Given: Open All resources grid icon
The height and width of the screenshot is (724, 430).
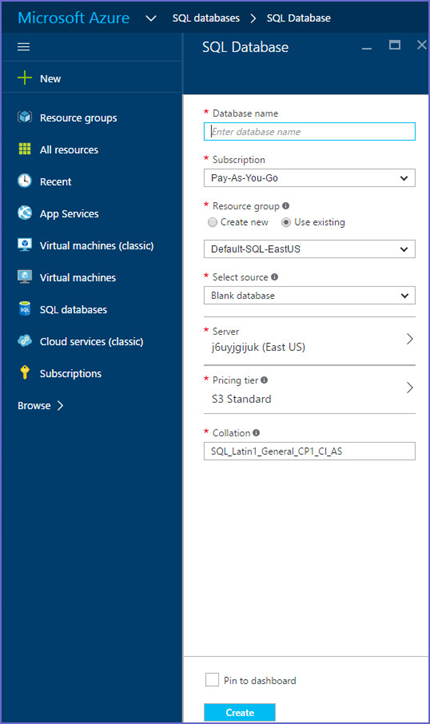Looking at the screenshot, I should coord(24,149).
